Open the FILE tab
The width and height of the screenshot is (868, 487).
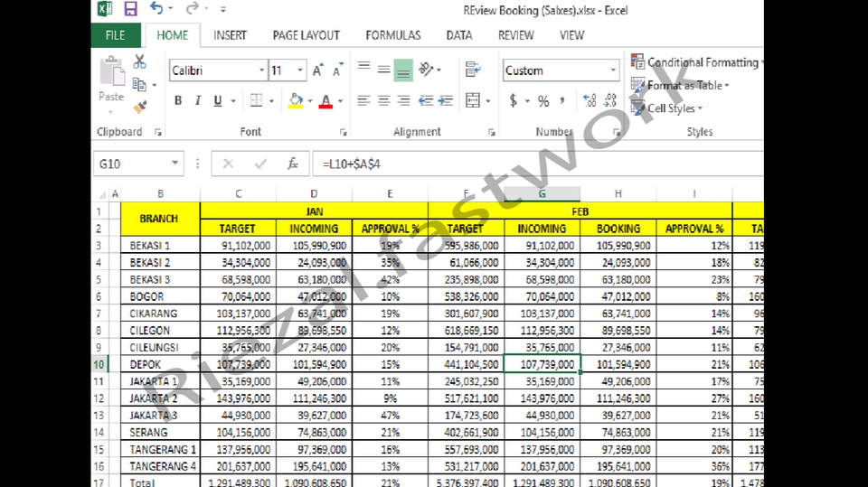(x=115, y=35)
